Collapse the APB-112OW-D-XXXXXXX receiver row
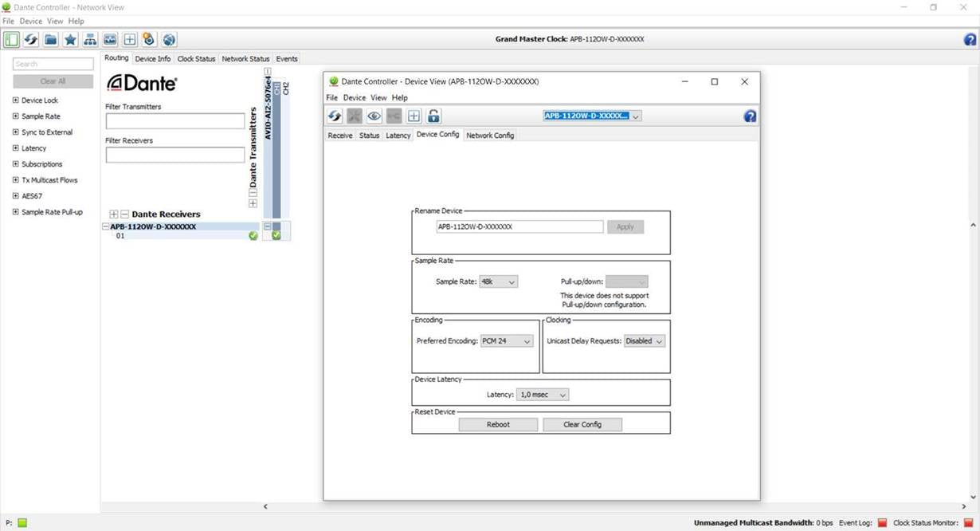Viewport: 980px width, 531px height. [x=106, y=226]
